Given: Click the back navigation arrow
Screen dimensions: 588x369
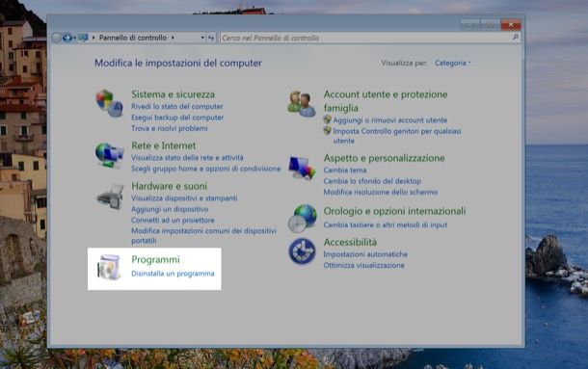Looking at the screenshot, I should pos(56,38).
